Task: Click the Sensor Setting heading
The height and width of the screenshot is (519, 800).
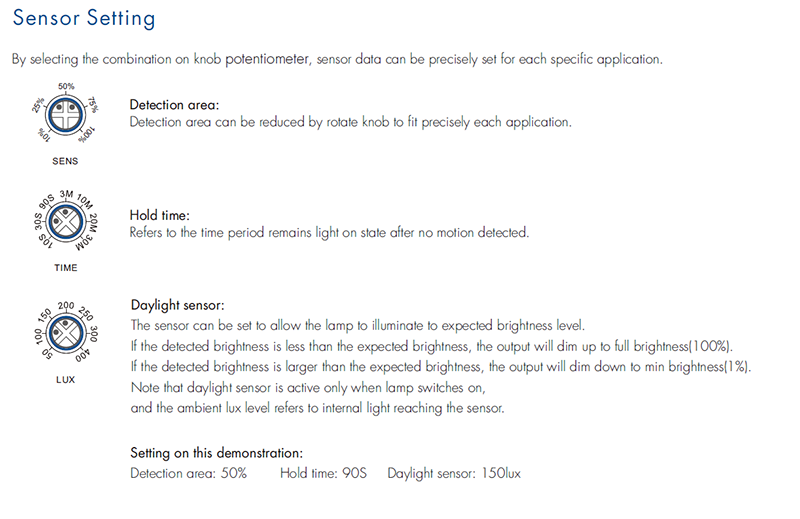Action: point(84,18)
